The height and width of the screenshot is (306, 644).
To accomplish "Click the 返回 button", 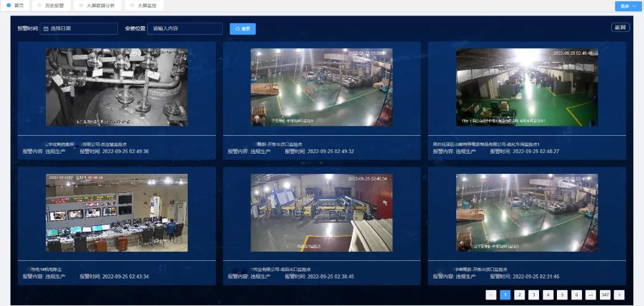I will tap(620, 27).
